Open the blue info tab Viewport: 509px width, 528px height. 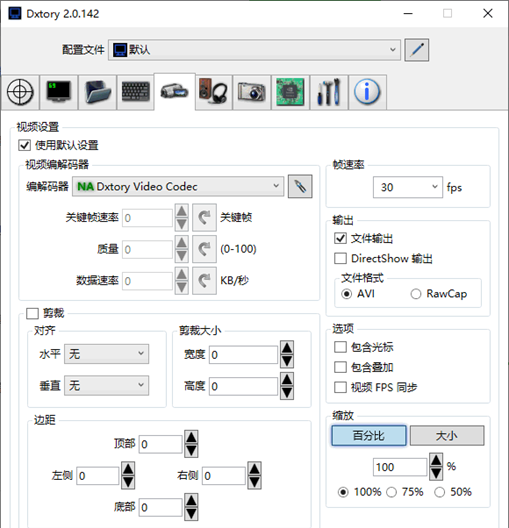click(367, 92)
